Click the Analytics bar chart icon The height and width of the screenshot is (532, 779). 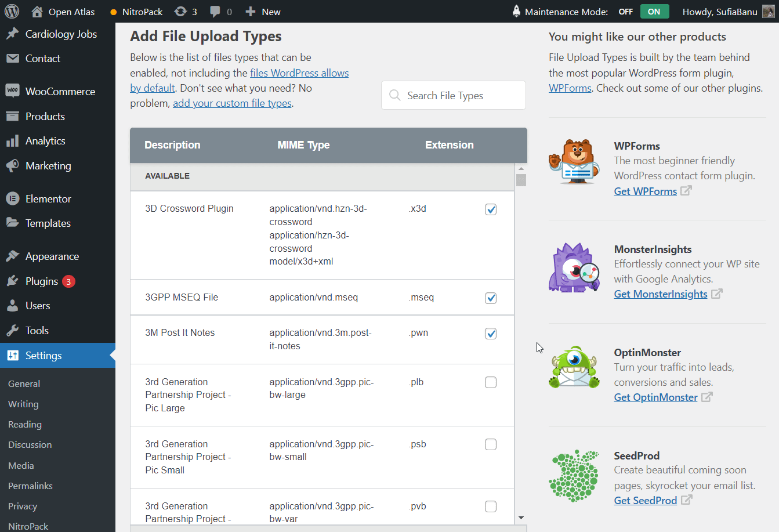(x=13, y=141)
